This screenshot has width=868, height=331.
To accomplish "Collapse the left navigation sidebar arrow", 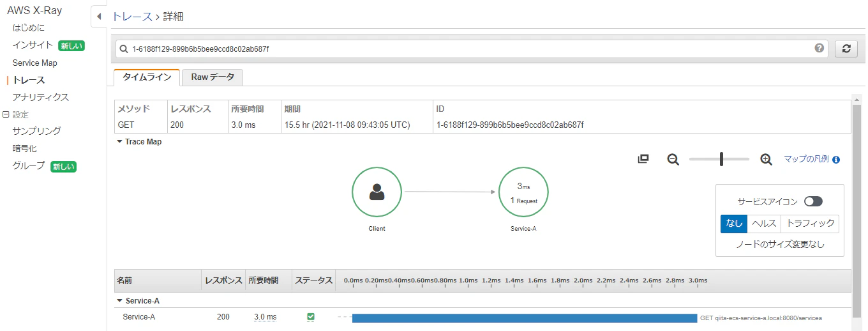I will click(x=99, y=16).
